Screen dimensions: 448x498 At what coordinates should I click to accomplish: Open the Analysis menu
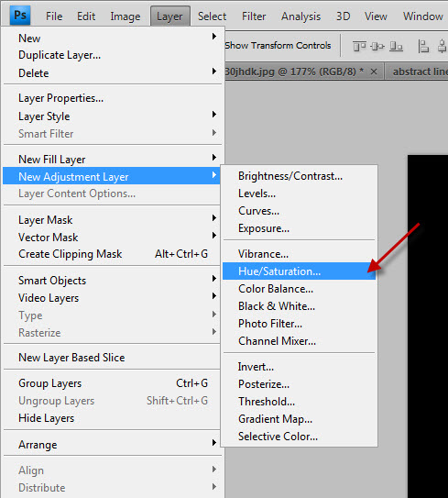pyautogui.click(x=300, y=17)
